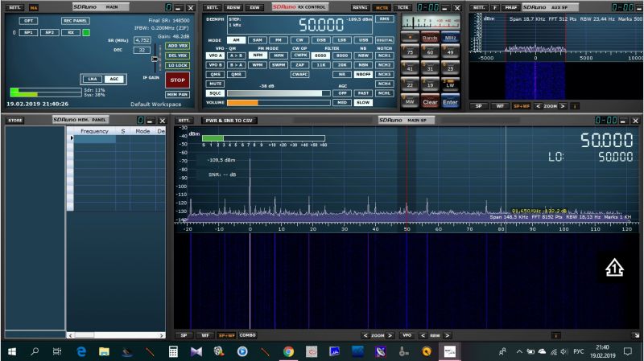Switch Main SP to SP+WF view

[227, 335]
